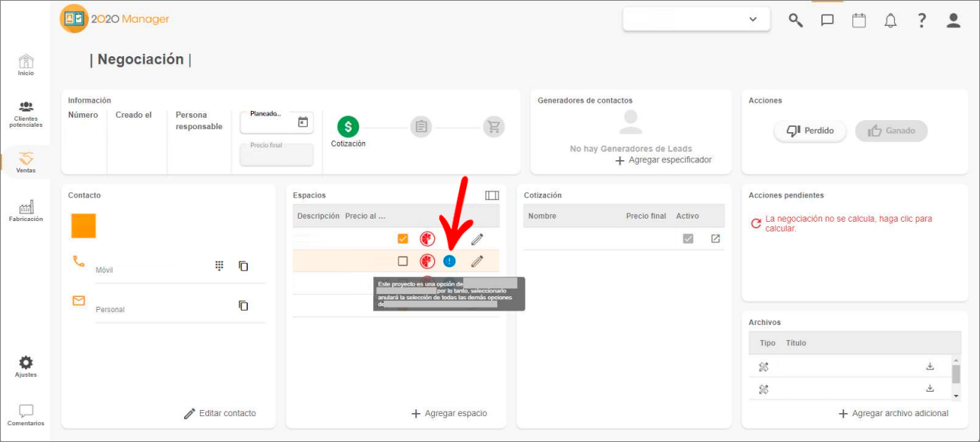The width and height of the screenshot is (980, 442).
Task: Click the blue info exclamation icon
Action: coord(449,261)
